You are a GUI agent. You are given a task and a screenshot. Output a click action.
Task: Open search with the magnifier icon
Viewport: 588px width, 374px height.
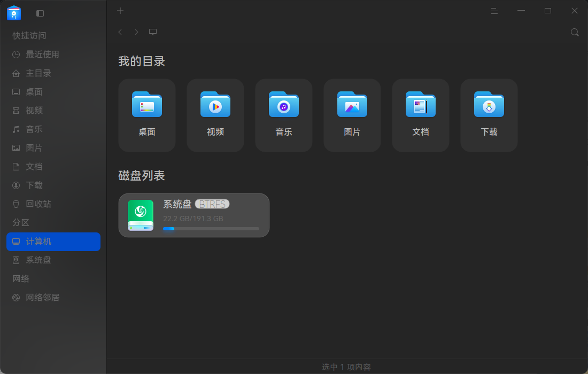tap(575, 32)
